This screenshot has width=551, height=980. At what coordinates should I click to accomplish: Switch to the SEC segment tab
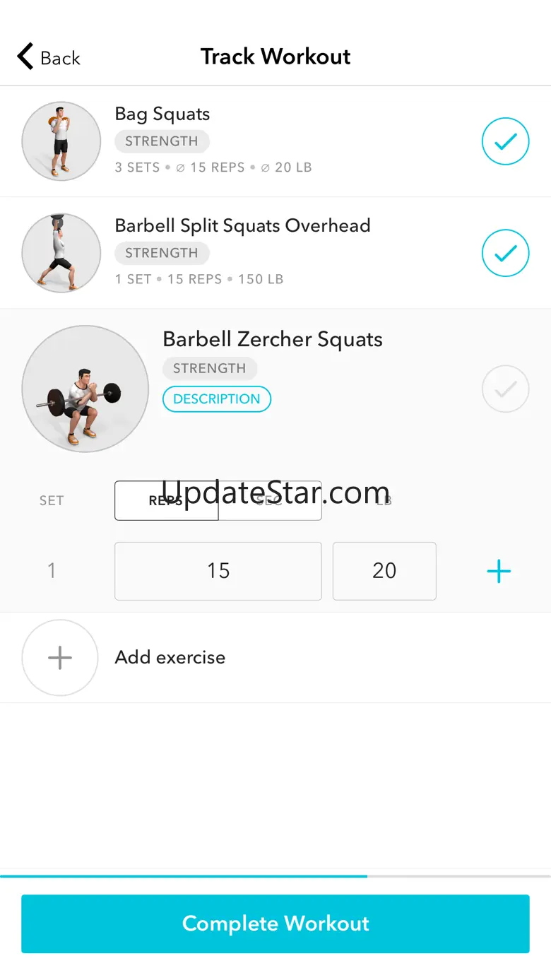pyautogui.click(x=270, y=500)
